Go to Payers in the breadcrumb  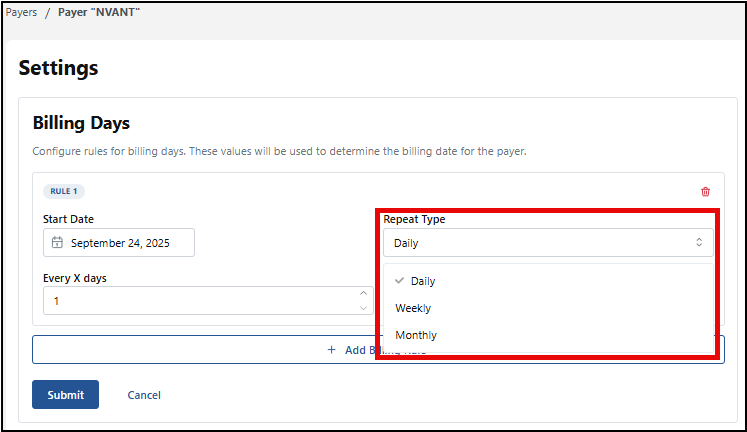click(21, 13)
